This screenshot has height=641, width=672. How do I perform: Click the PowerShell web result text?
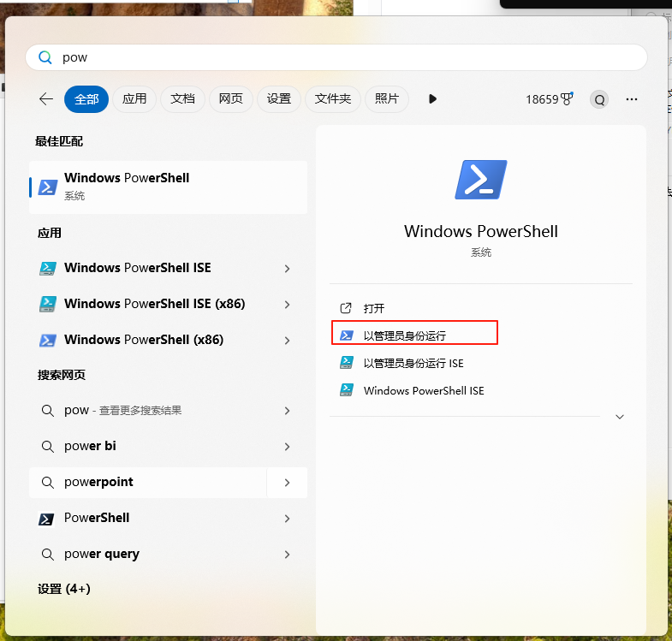97,518
